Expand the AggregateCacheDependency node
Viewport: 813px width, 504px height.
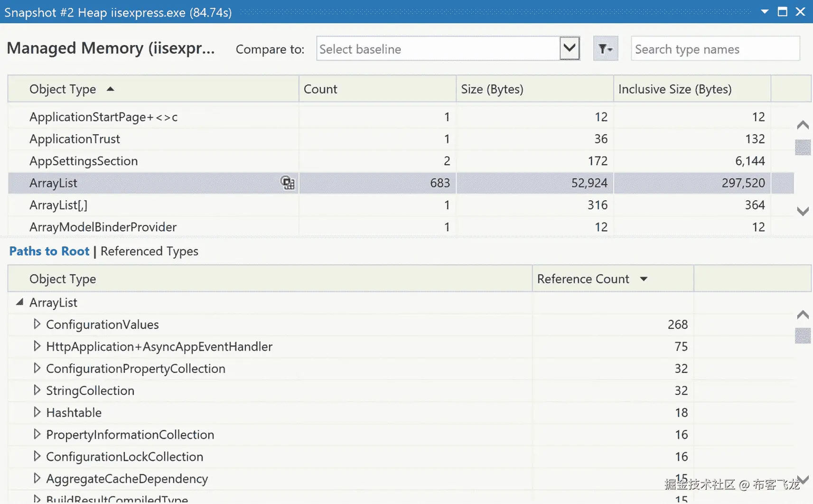pos(37,478)
